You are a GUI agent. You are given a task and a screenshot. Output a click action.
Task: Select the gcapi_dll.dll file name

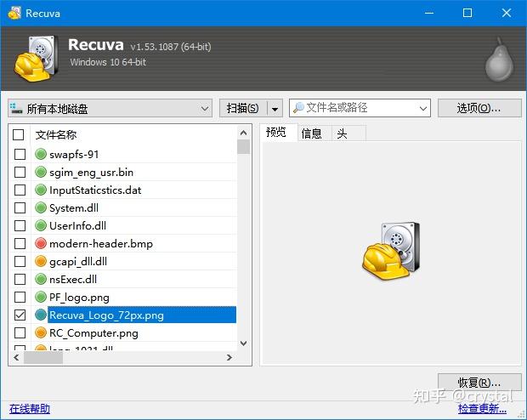(x=78, y=262)
